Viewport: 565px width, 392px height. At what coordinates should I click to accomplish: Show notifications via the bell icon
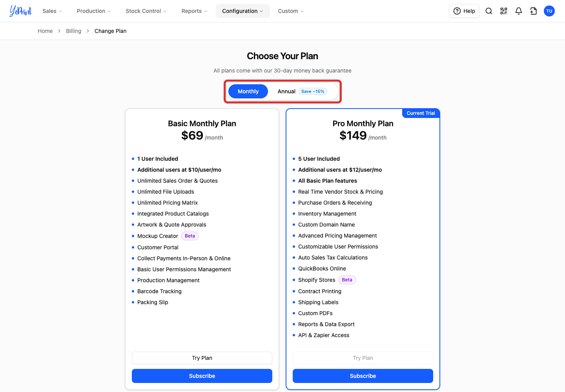[519, 11]
